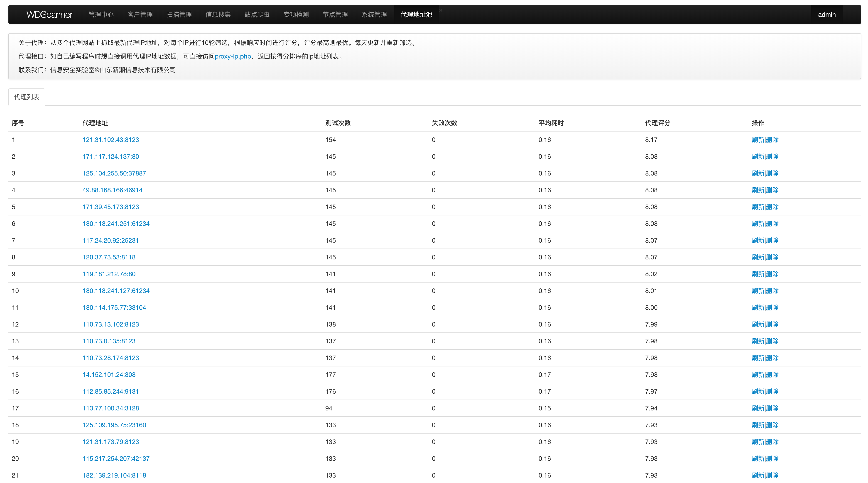The image size is (868, 483).
Task: Open the admin user menu
Action: (x=826, y=15)
